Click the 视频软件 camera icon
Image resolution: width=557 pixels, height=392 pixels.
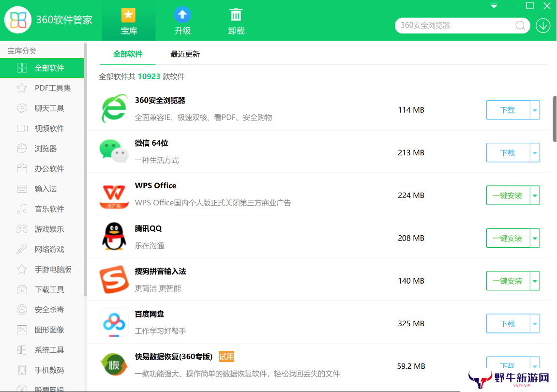coord(22,128)
